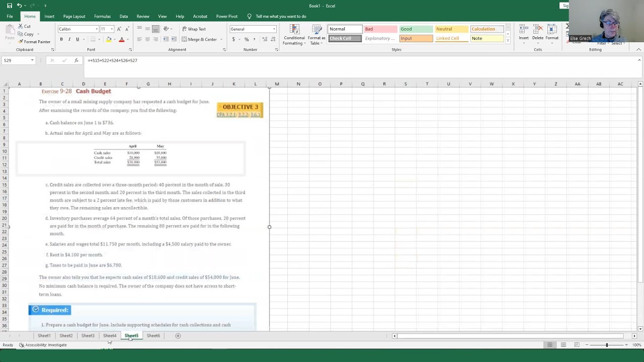Screen dimensions: 644x362
Task: Switch to the Insert tab
Action: [x=49, y=16]
